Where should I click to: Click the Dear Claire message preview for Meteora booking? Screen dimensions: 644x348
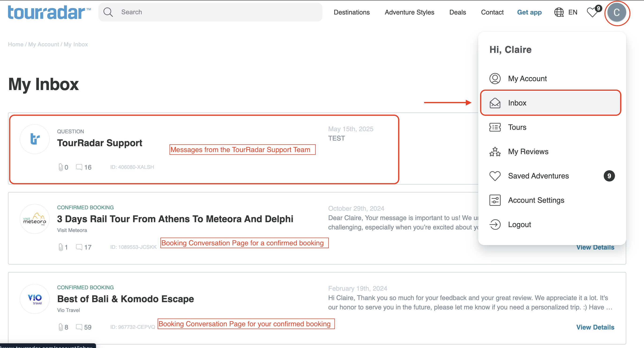point(403,222)
